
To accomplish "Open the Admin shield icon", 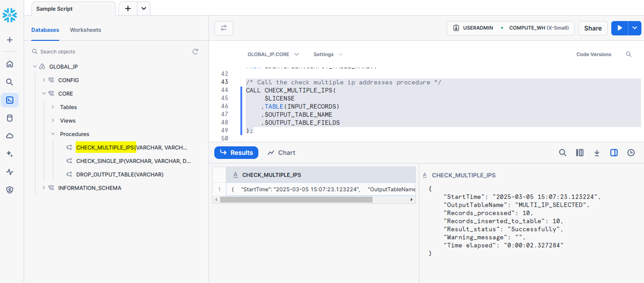I will 10,190.
